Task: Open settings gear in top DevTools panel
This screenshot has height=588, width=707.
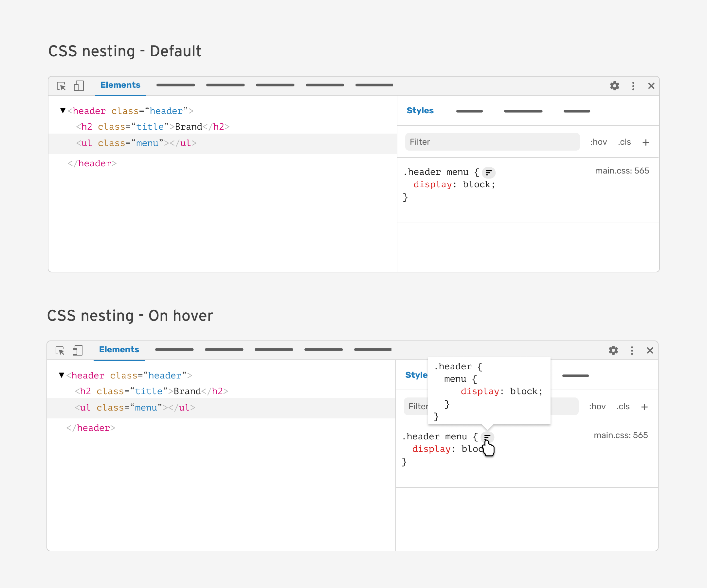Action: (x=614, y=86)
